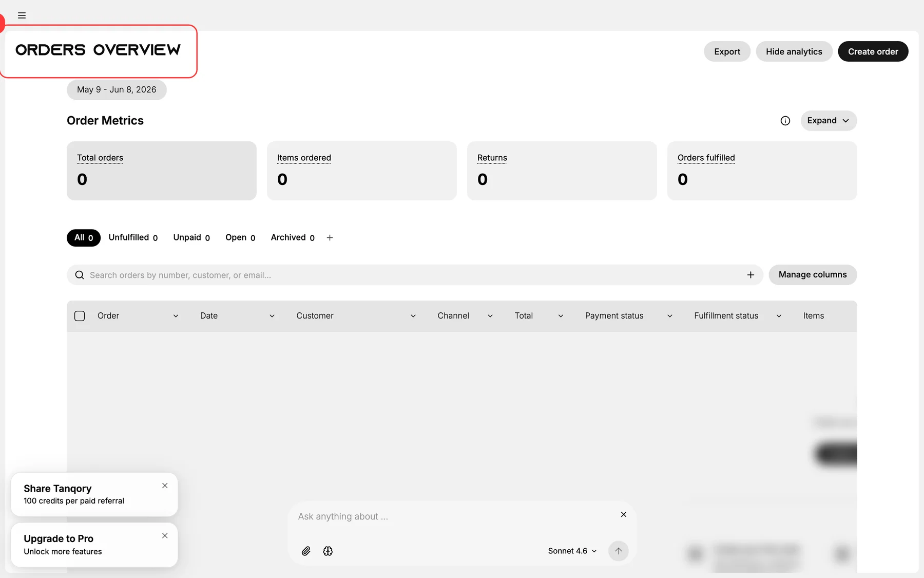Focus the search orders input field
The width and height of the screenshot is (924, 578).
[x=415, y=275]
